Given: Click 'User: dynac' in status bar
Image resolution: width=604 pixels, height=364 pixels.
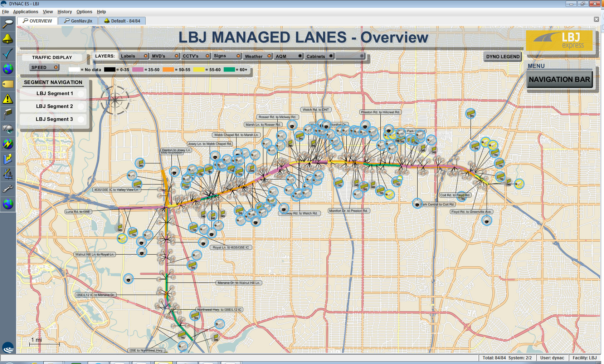Looking at the screenshot, I should pos(552,358).
